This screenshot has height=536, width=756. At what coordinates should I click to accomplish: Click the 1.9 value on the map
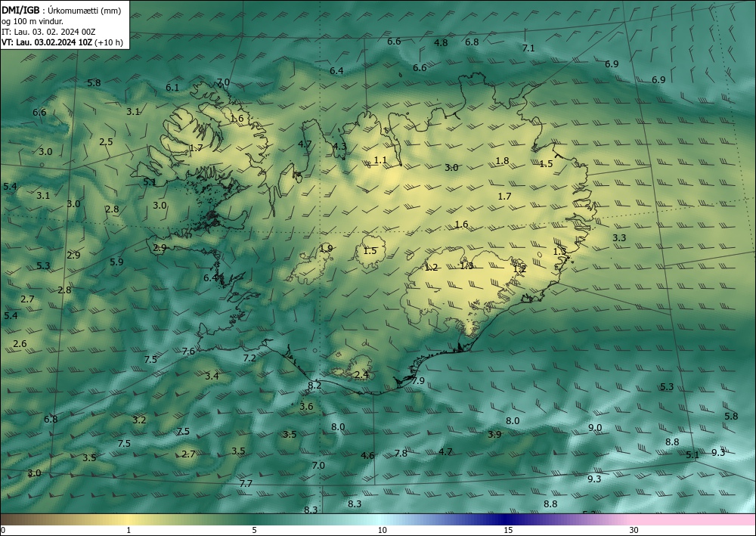(326, 248)
